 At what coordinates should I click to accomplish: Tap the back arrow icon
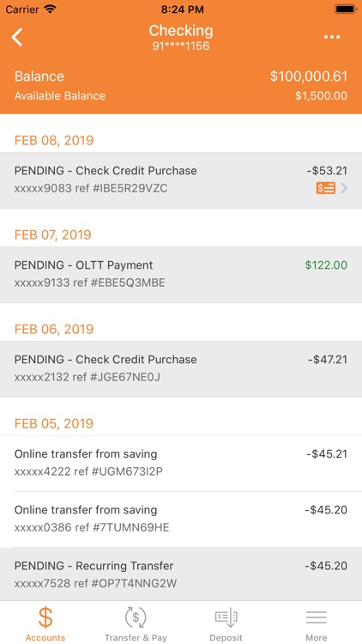coord(17,37)
